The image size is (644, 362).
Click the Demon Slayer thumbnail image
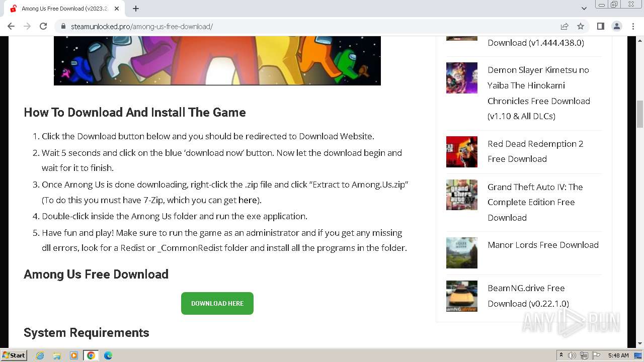click(x=462, y=78)
